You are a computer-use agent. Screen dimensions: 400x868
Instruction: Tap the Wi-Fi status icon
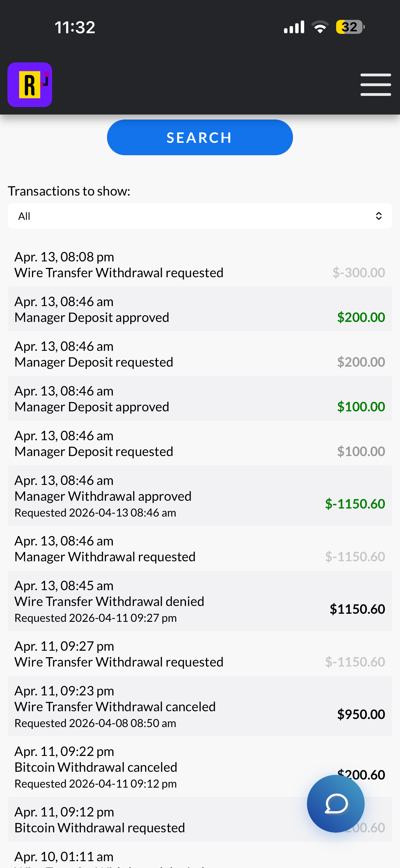320,27
